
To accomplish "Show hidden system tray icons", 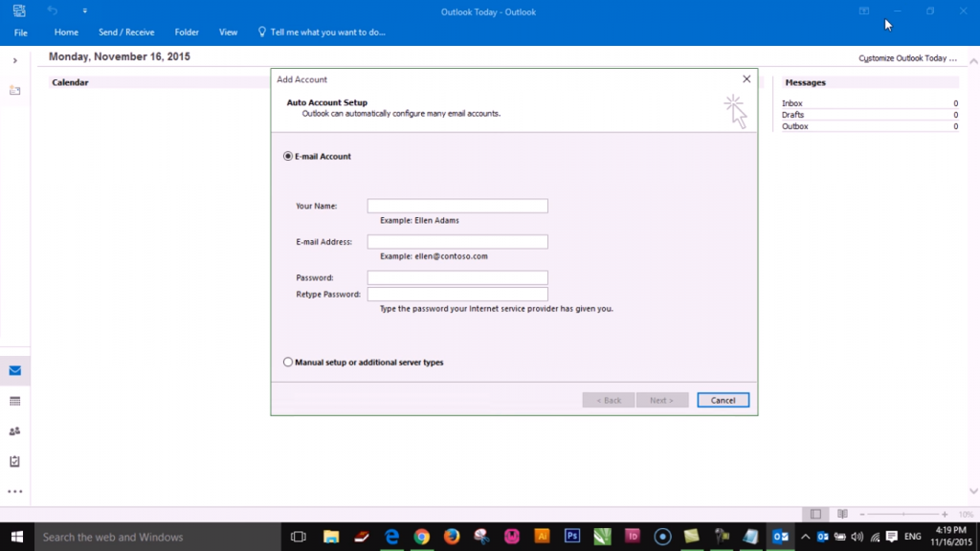I will [805, 537].
